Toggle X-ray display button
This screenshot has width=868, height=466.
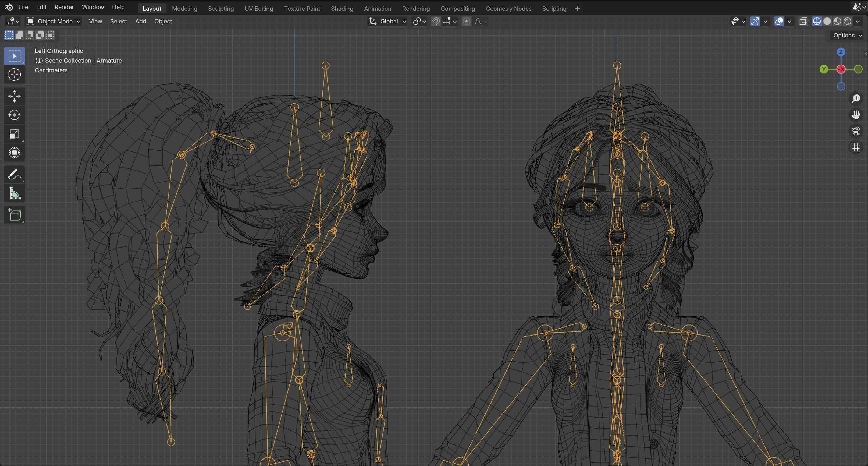coord(803,22)
